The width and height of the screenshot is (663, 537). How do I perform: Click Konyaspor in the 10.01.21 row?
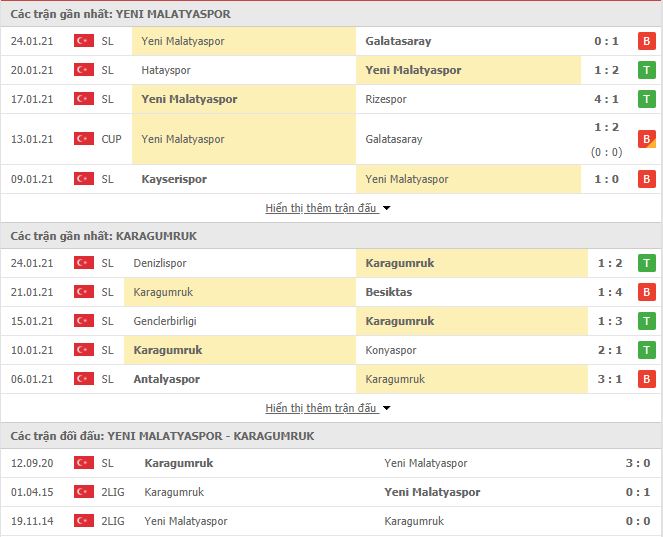tap(391, 351)
